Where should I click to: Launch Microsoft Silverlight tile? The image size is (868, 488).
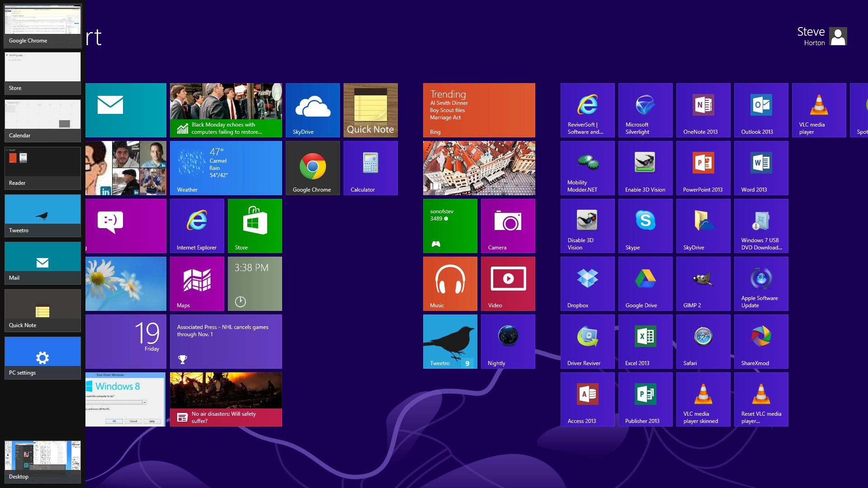[x=646, y=110]
